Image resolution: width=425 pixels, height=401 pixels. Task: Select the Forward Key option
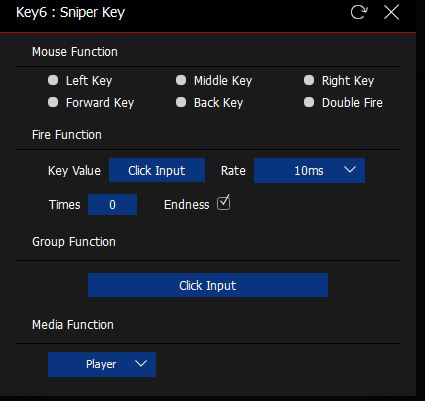53,102
